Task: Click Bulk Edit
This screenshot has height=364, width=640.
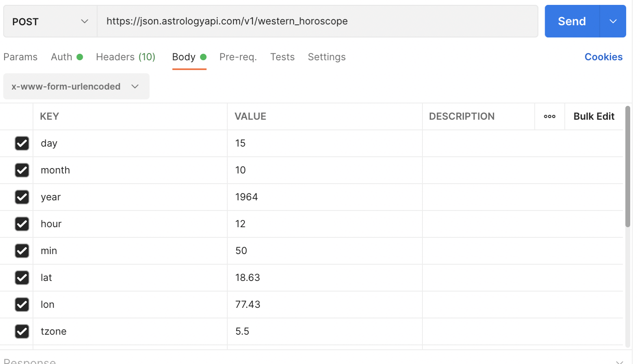Action: tap(594, 116)
